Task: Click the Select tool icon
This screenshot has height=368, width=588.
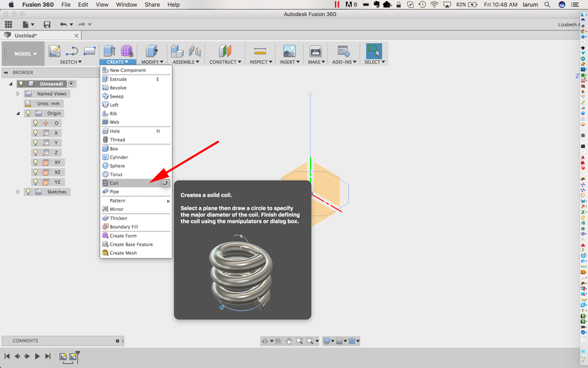Action: tap(374, 51)
